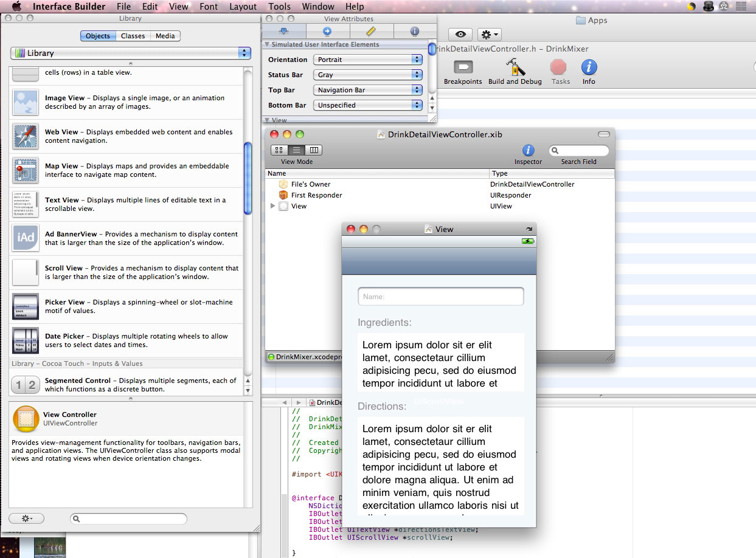
Task: Open the Size inspector ruler tab
Action: [x=371, y=31]
